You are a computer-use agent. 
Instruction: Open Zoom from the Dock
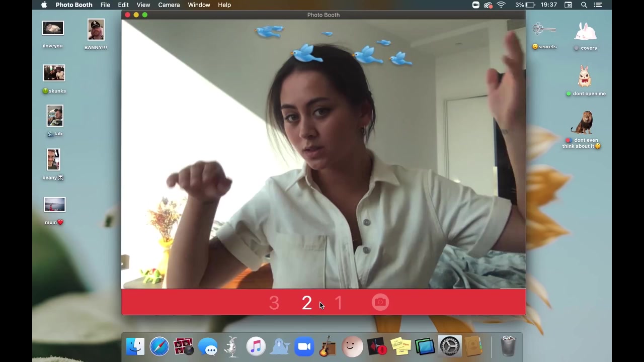[x=304, y=346]
